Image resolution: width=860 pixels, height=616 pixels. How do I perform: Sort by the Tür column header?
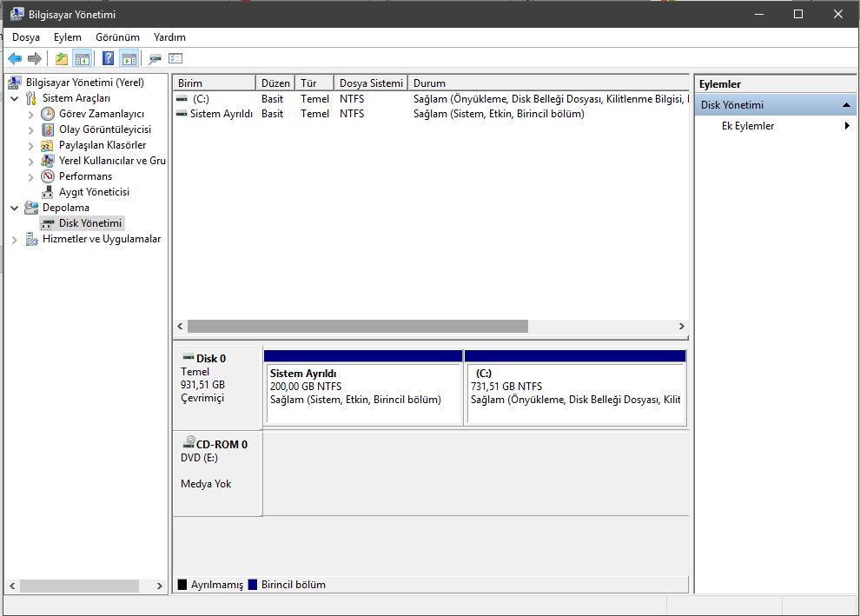pos(314,83)
